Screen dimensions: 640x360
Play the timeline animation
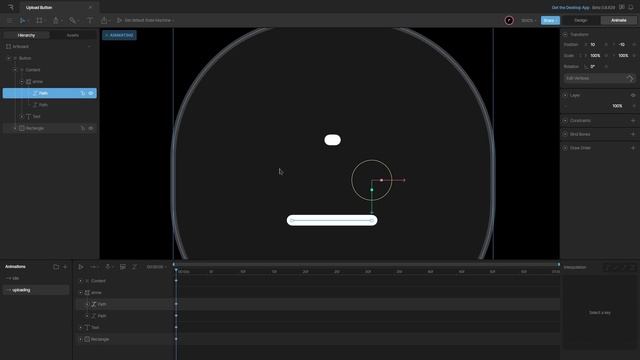click(81, 267)
